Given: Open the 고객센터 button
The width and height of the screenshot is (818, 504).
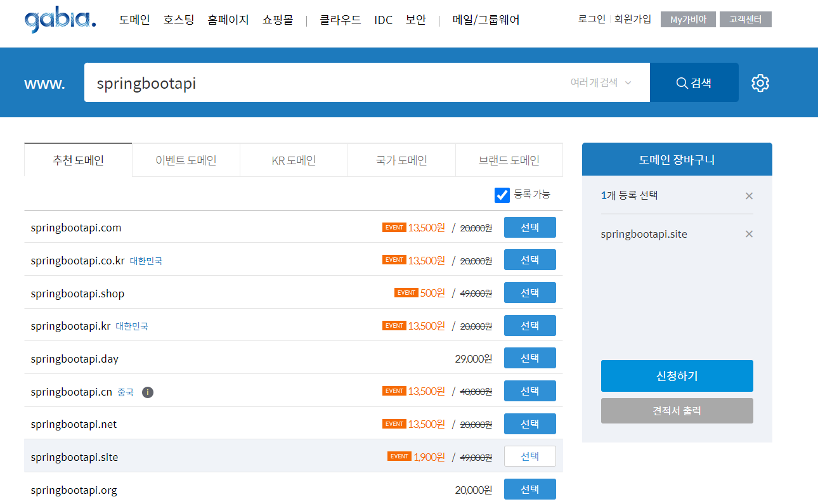Looking at the screenshot, I should click(746, 19).
